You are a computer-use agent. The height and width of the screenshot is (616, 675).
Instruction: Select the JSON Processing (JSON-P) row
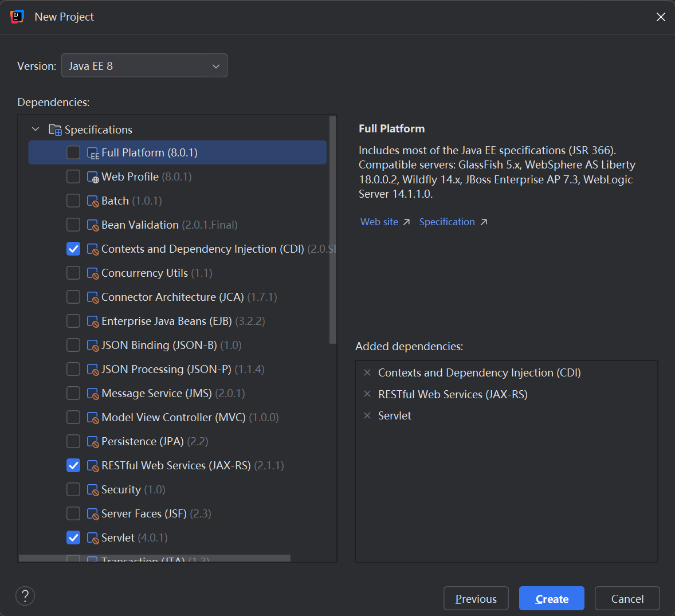pos(178,370)
